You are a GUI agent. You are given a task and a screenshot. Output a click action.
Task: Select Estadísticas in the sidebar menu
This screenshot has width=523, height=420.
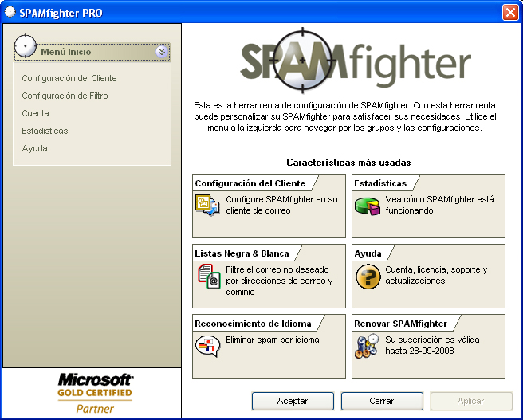point(45,131)
